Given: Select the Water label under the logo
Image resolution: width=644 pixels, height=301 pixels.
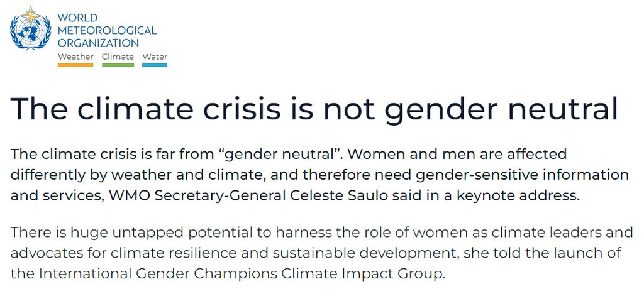Looking at the screenshot, I should (155, 57).
